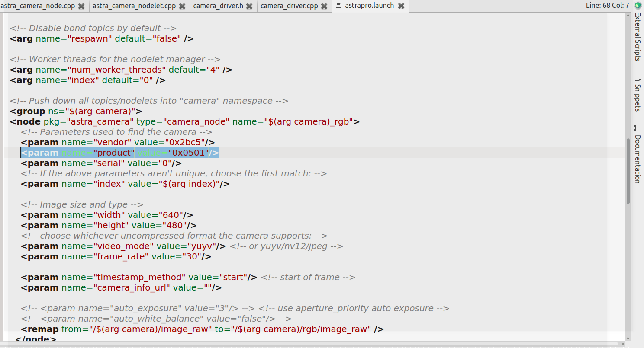Click the vertical scrollbar thumb
Screen dimensions: 644x348
tap(628, 171)
